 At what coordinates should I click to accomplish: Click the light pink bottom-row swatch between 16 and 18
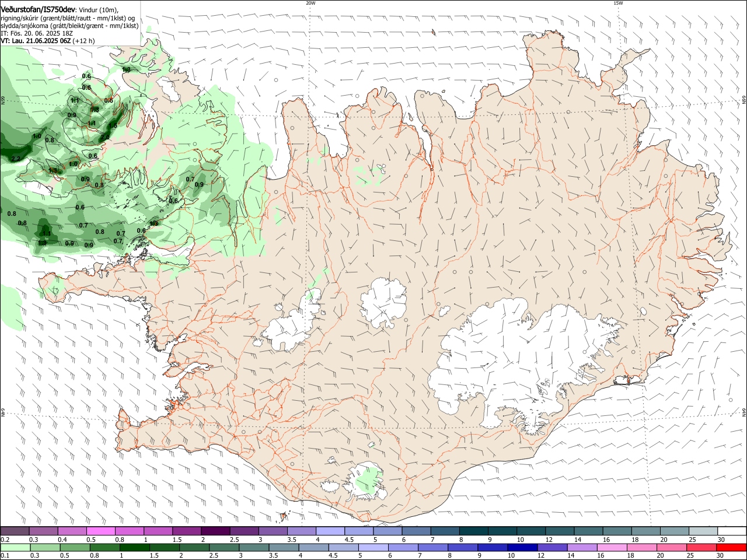click(613, 547)
